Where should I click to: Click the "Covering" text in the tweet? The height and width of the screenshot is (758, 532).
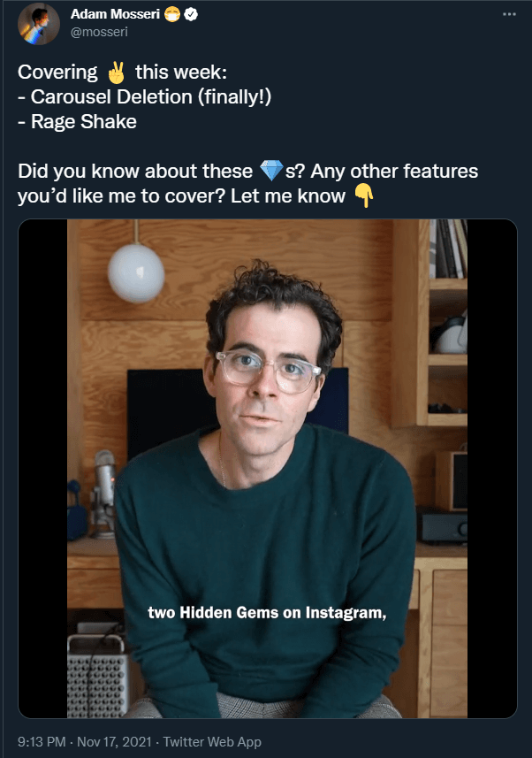(56, 73)
